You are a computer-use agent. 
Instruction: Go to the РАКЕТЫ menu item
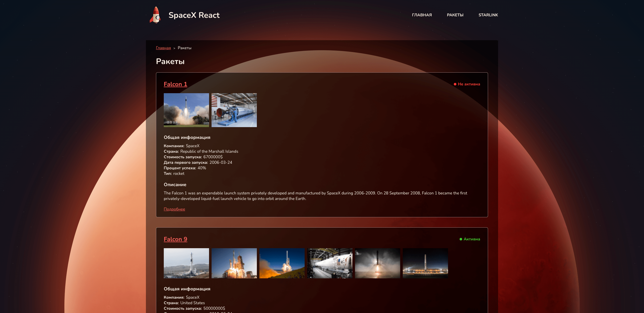click(x=455, y=15)
